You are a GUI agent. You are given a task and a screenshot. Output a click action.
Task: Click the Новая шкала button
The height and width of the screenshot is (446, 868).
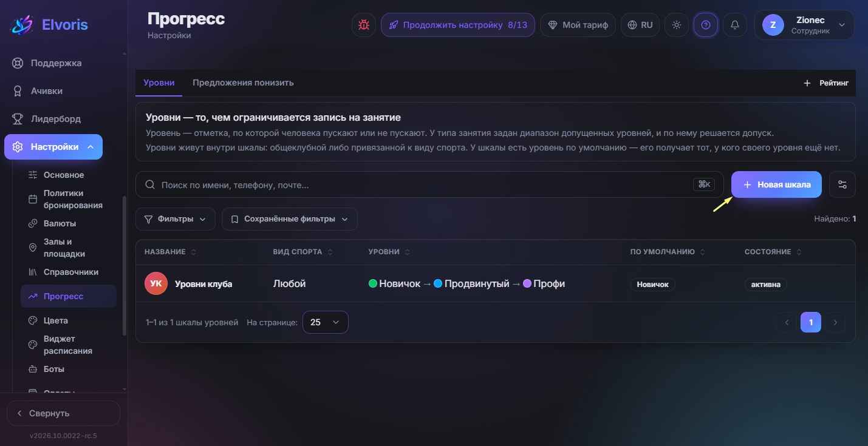click(776, 184)
